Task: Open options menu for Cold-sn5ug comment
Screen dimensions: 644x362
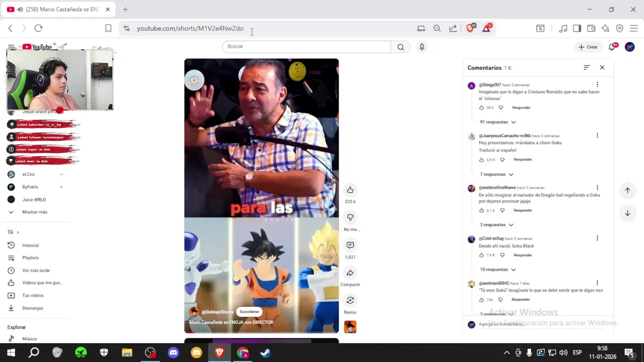Action: click(597, 238)
